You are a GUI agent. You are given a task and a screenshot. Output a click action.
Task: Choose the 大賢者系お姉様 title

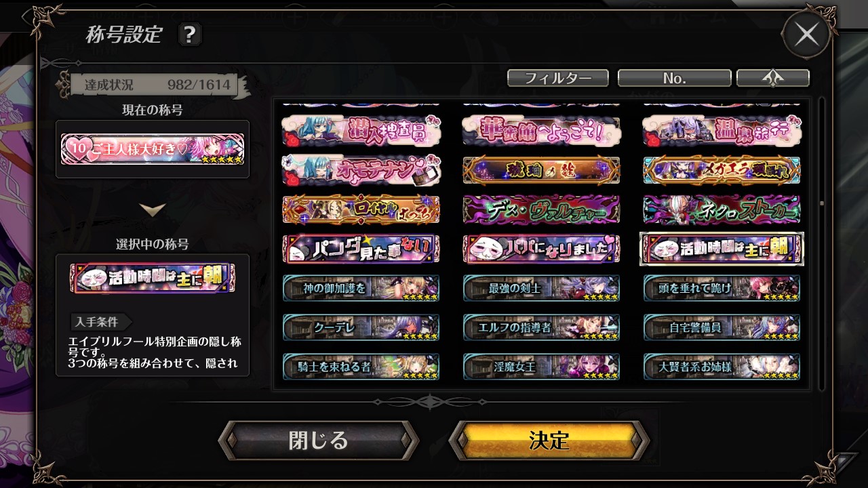click(x=722, y=367)
